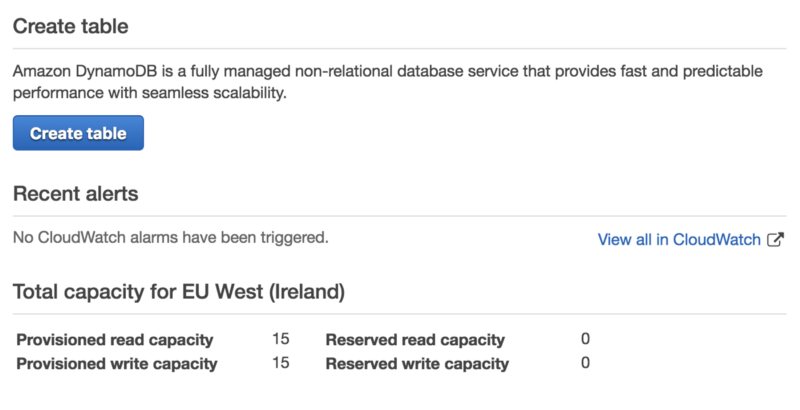
Task: Select the Reserved write capacity label
Action: click(x=417, y=364)
